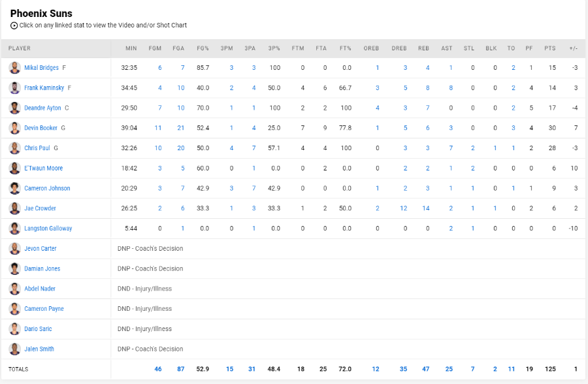The height and width of the screenshot is (384, 588).
Task: Open Frank Kaminsky player page link
Action: 44,88
